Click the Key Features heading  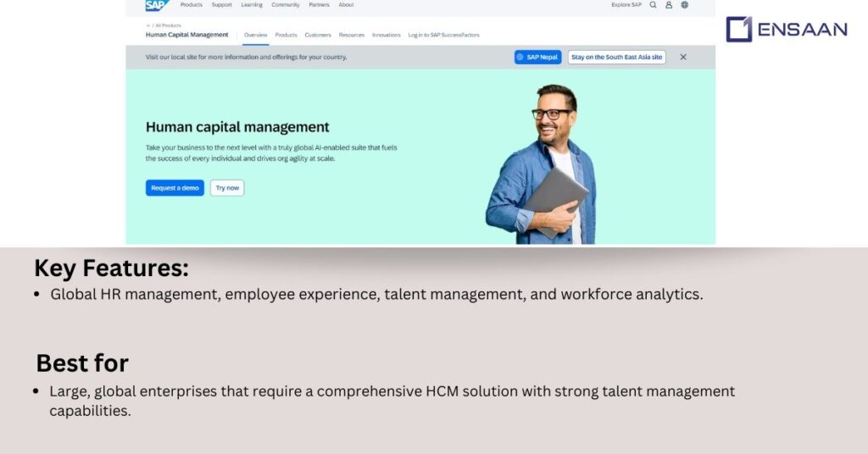[x=111, y=269]
